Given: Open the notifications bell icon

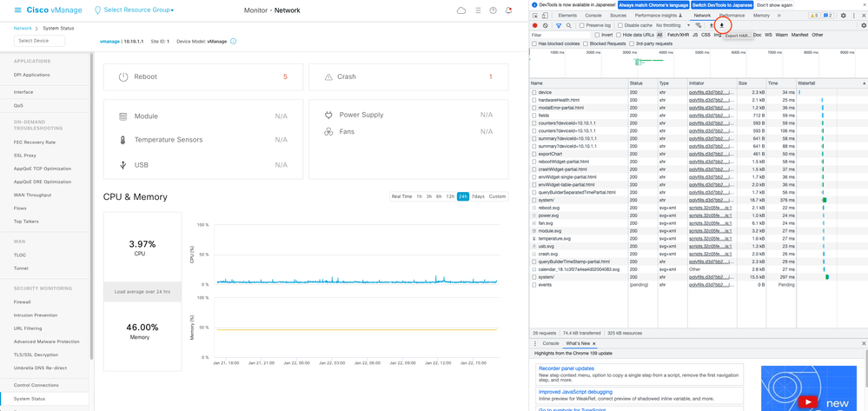Looking at the screenshot, I should point(509,10).
